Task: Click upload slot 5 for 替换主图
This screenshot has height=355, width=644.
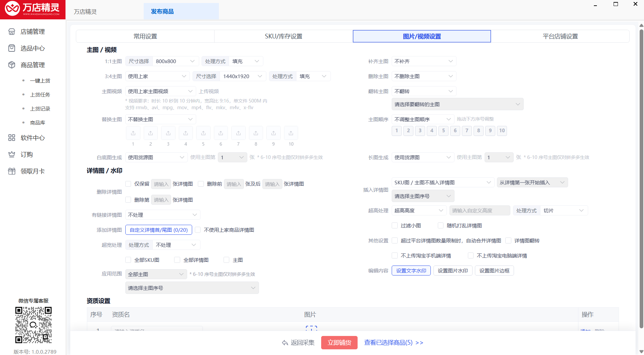Action: click(x=203, y=133)
